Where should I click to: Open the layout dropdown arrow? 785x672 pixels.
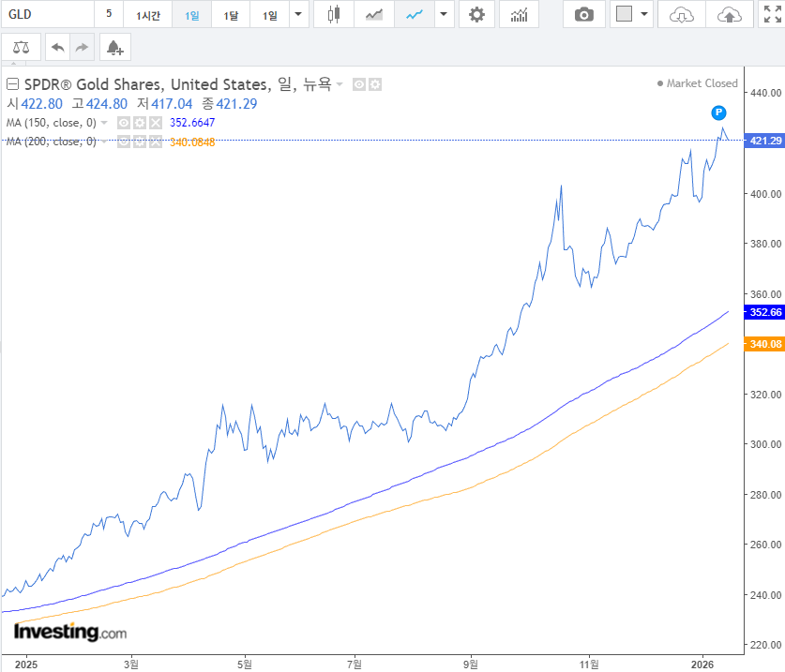[644, 14]
